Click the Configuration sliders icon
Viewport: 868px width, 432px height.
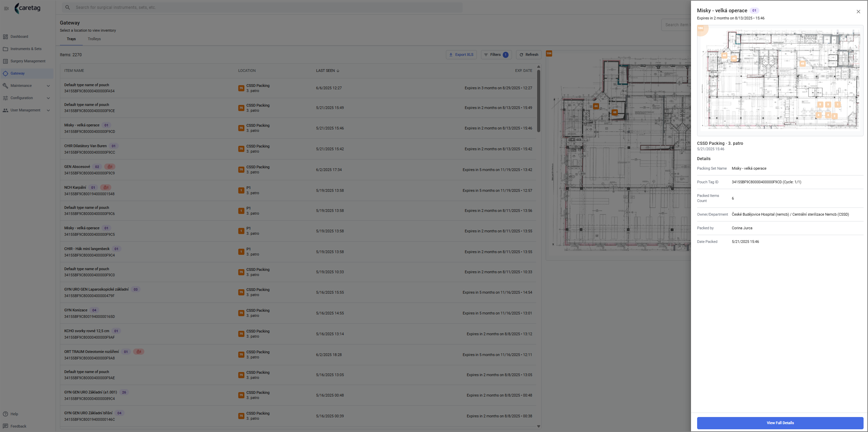coord(5,98)
